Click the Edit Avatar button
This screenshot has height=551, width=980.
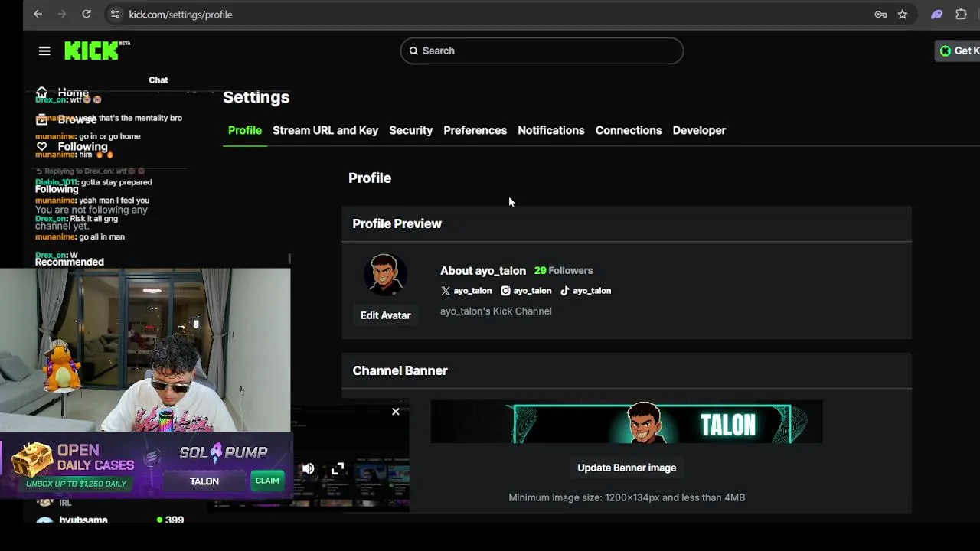385,315
